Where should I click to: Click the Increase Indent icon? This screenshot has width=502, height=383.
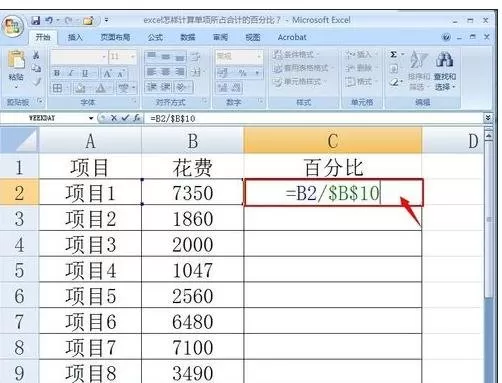click(x=166, y=87)
